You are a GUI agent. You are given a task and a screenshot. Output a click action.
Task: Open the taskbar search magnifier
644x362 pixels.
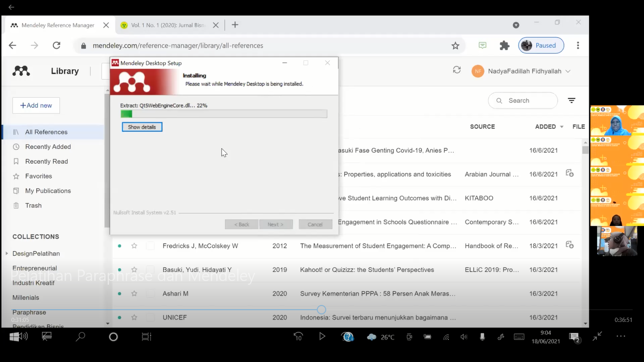click(81, 337)
